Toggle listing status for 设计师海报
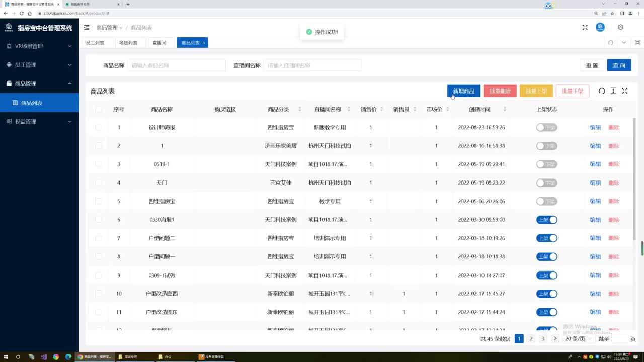 click(546, 128)
